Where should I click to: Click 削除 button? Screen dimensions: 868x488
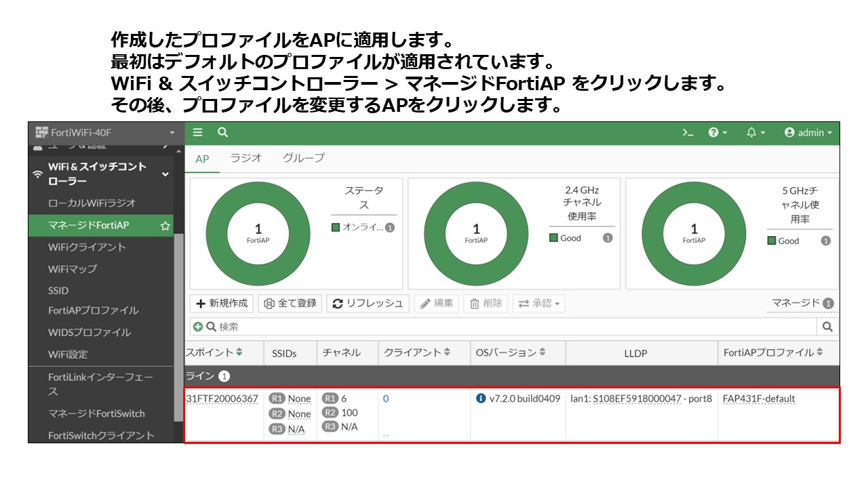pos(486,303)
